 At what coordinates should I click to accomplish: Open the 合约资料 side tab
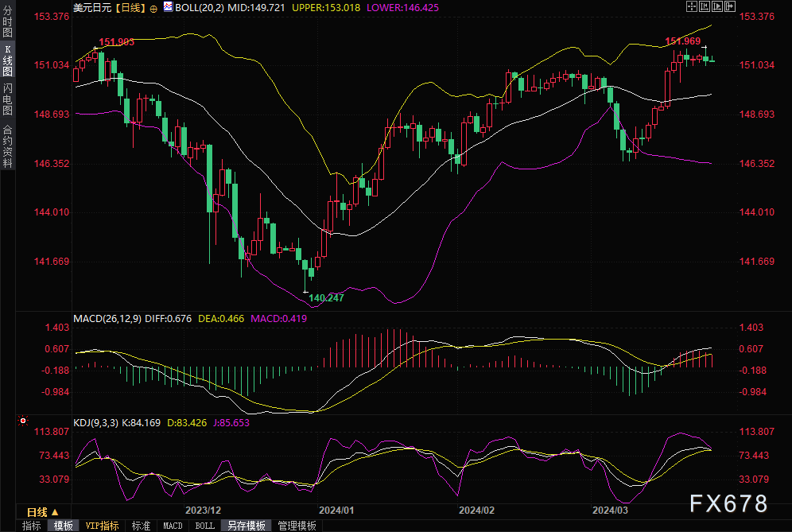click(x=7, y=146)
